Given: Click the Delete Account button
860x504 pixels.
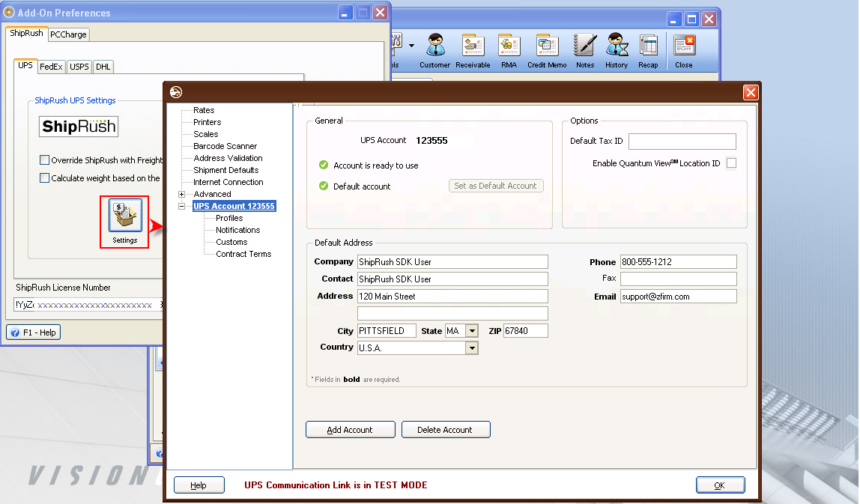Looking at the screenshot, I should [x=445, y=430].
